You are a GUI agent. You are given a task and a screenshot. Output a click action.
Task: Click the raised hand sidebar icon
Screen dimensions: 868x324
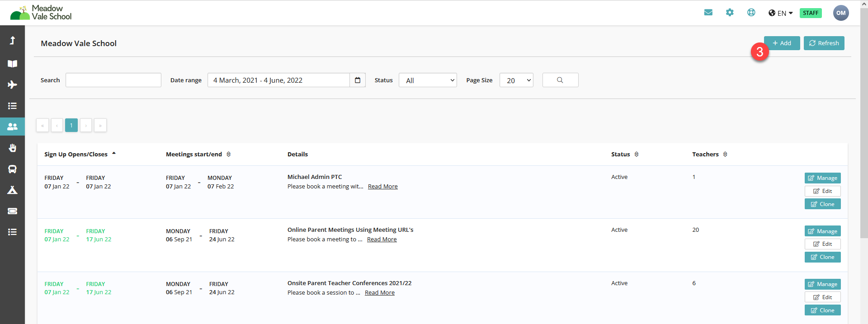pos(12,148)
